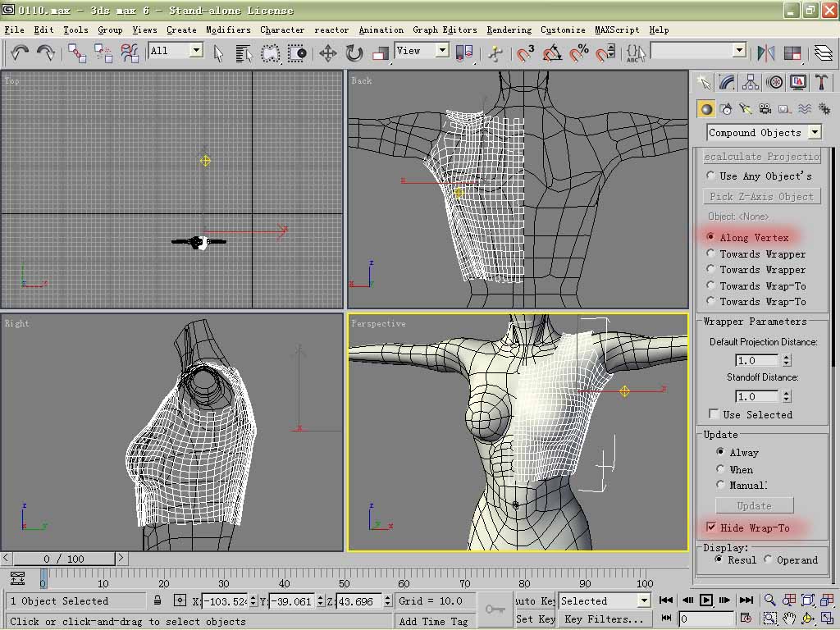The height and width of the screenshot is (630, 840).
Task: Click the Undo arrow icon
Action: 21,52
